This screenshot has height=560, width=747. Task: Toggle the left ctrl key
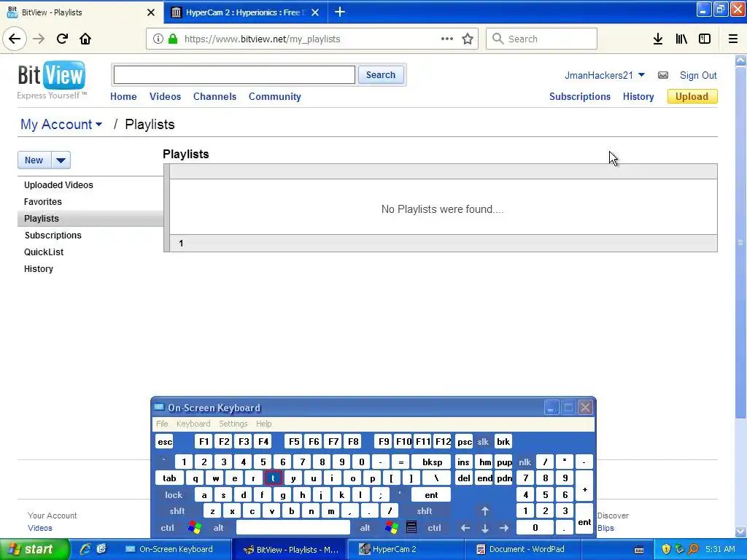(167, 528)
